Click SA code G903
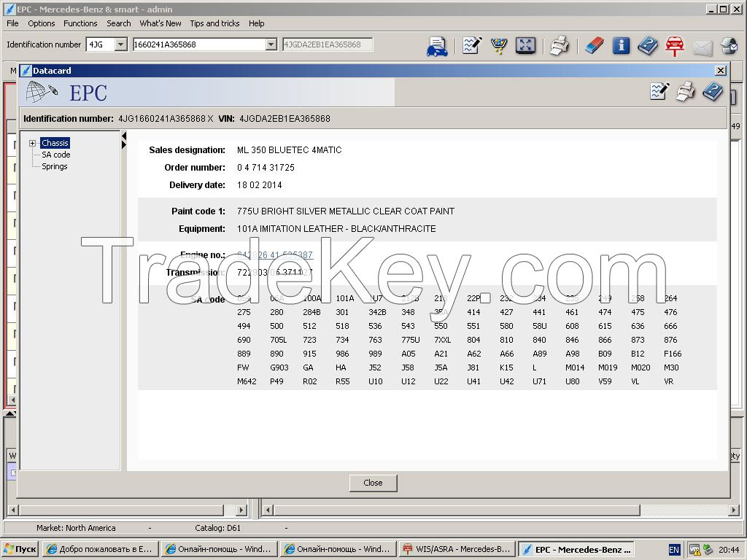This screenshot has width=747, height=560. 279,367
